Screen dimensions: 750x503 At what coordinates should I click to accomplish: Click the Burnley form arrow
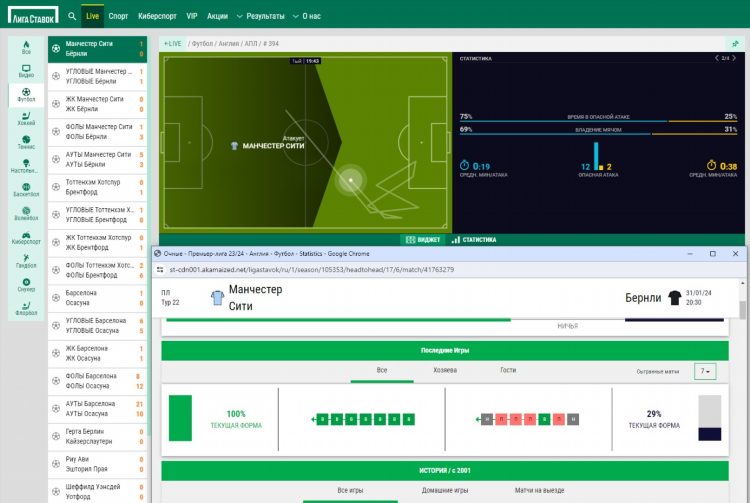click(x=478, y=419)
